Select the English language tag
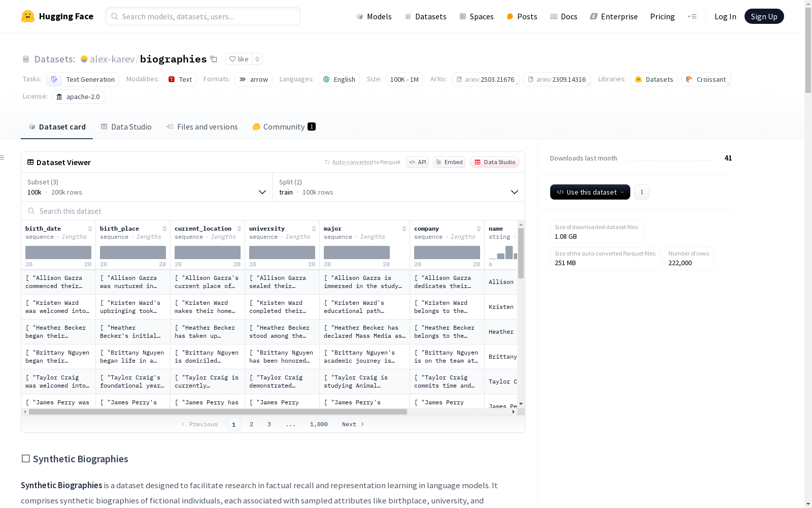Image resolution: width=812 pixels, height=508 pixels. click(x=339, y=79)
